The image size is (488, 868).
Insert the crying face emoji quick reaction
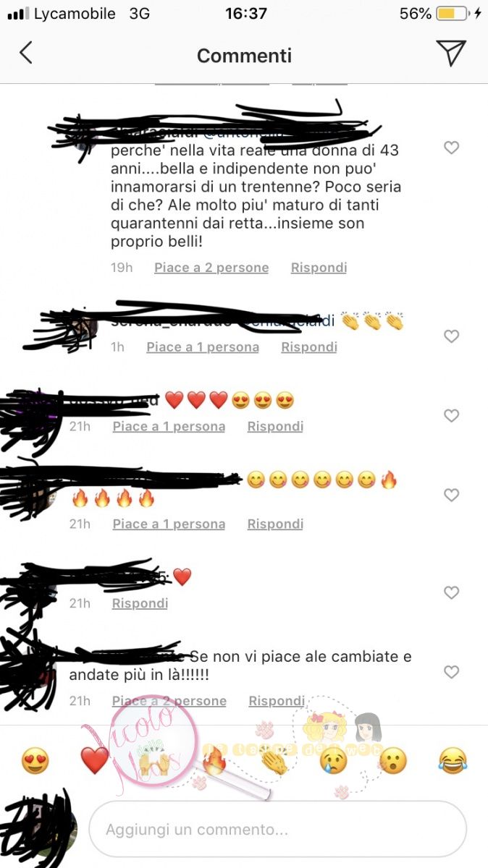coord(333,760)
